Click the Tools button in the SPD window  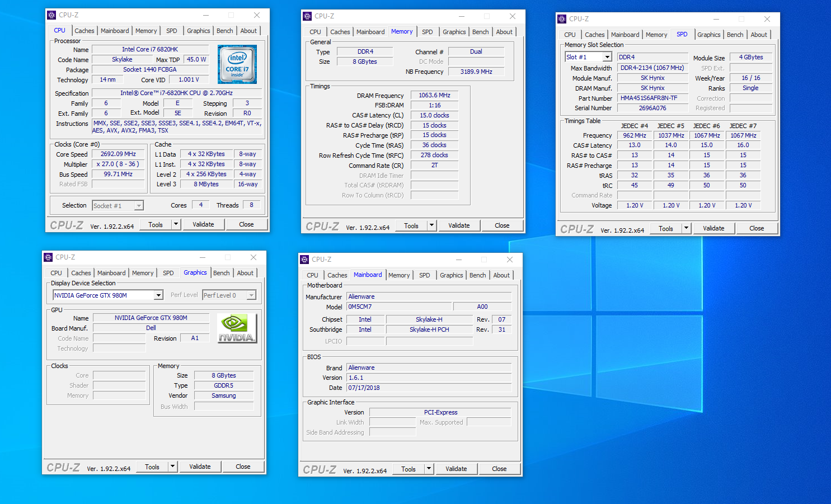666,228
